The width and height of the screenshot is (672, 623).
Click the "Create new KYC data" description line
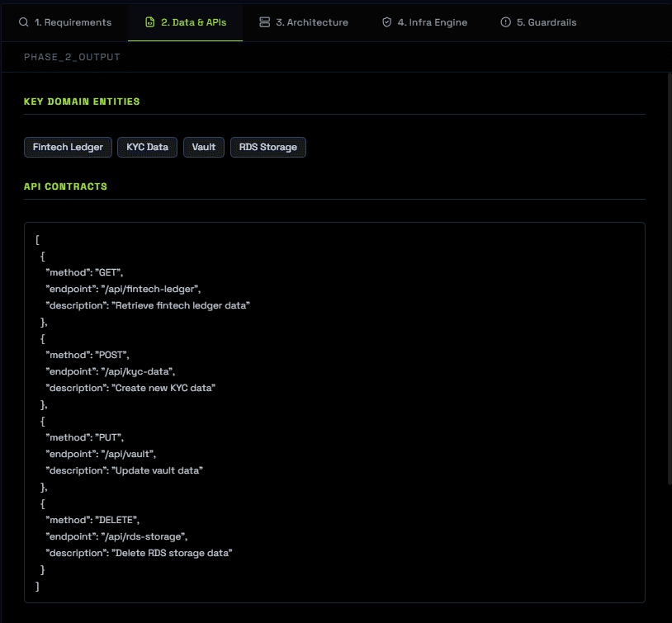tap(130, 388)
